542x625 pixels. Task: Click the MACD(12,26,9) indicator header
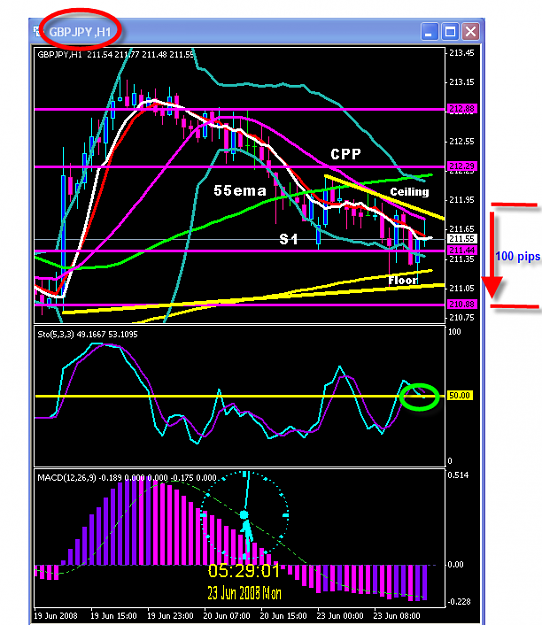point(127,478)
